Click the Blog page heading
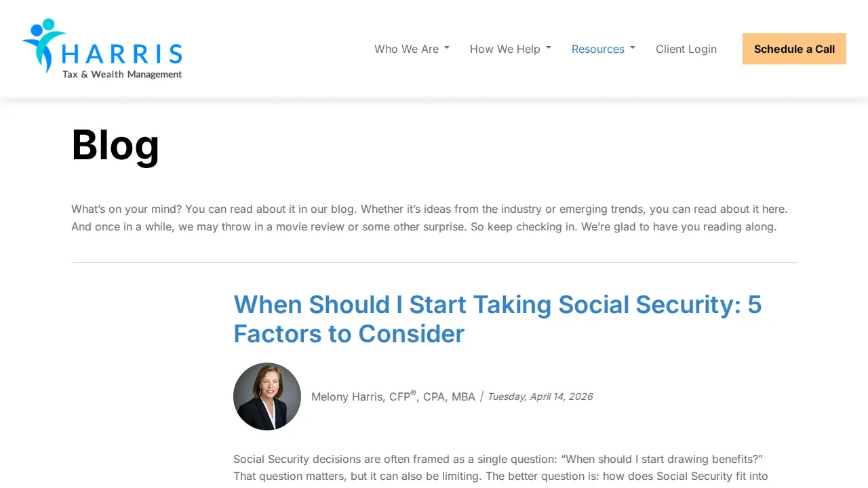The height and width of the screenshot is (488, 868). (x=115, y=144)
